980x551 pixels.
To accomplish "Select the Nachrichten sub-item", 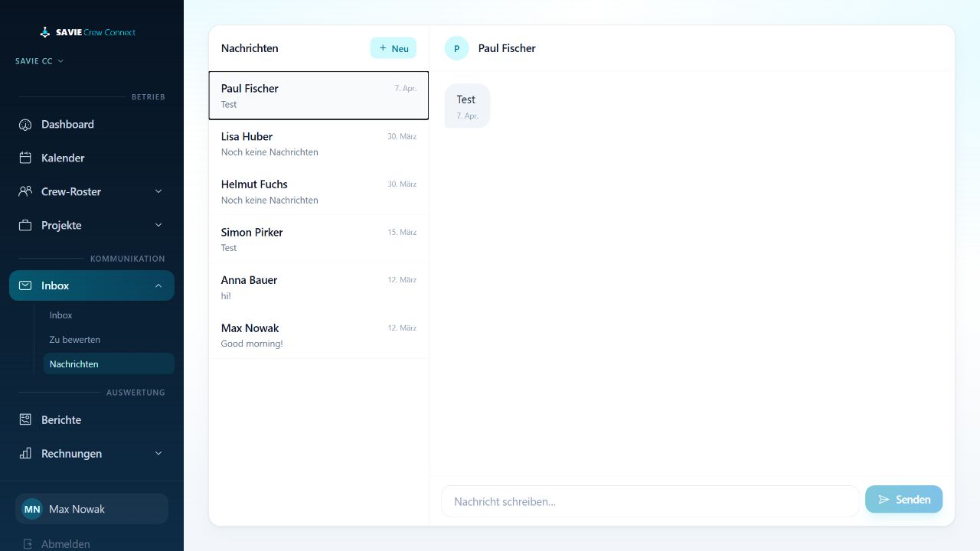I will (x=109, y=364).
